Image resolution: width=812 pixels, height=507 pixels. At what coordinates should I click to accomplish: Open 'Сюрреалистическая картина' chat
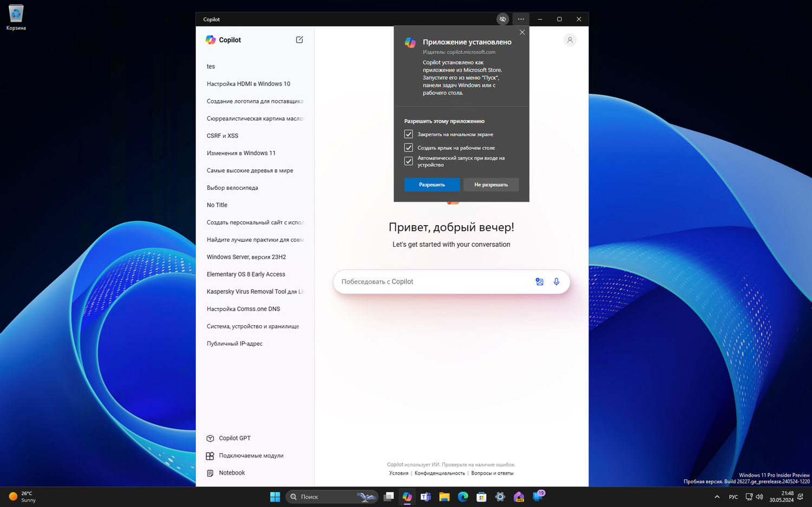pos(255,118)
